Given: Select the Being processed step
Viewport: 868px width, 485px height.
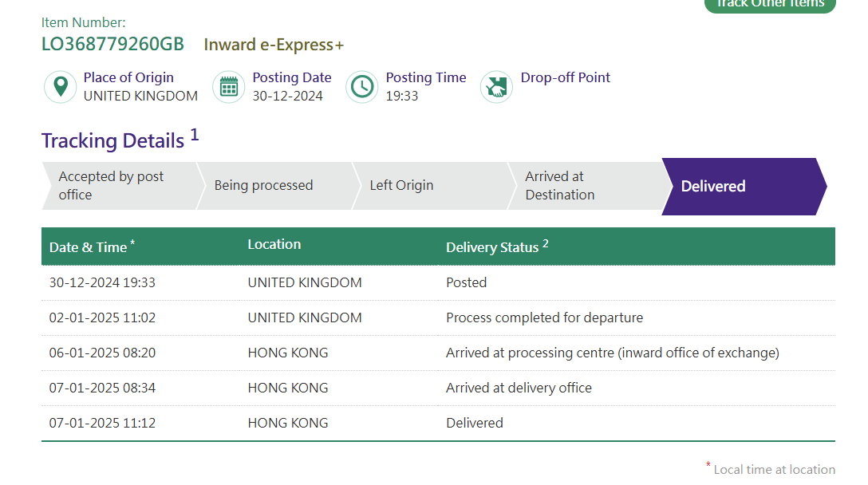Looking at the screenshot, I should 274,186.
